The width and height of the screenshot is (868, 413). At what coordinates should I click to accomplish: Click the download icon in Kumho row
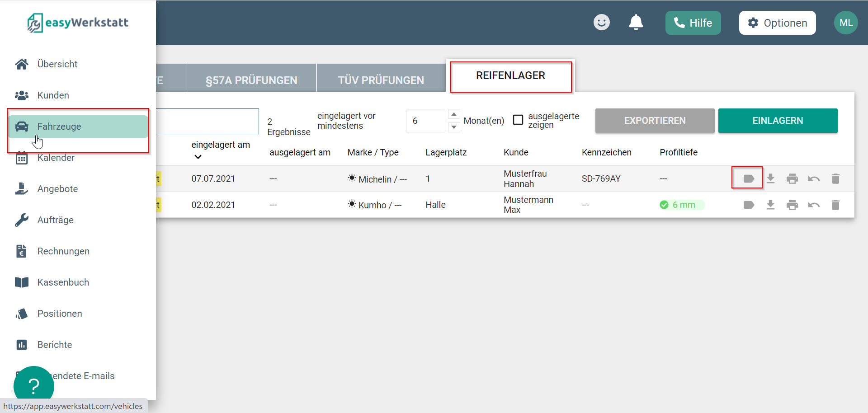tap(771, 205)
